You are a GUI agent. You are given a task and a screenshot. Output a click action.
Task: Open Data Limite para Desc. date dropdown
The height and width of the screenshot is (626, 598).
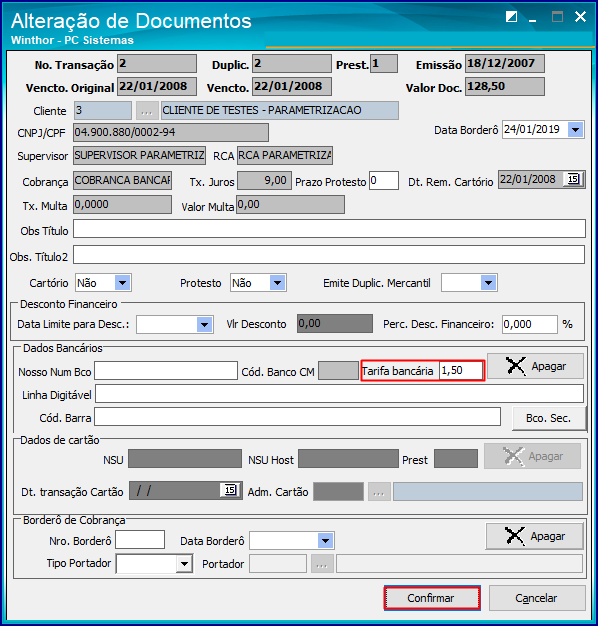[204, 325]
